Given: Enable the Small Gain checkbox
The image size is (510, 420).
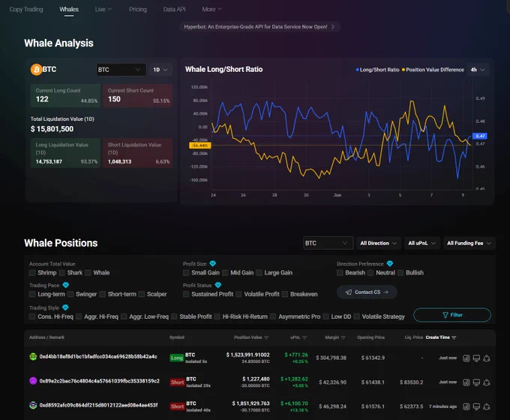Looking at the screenshot, I should [x=186, y=273].
